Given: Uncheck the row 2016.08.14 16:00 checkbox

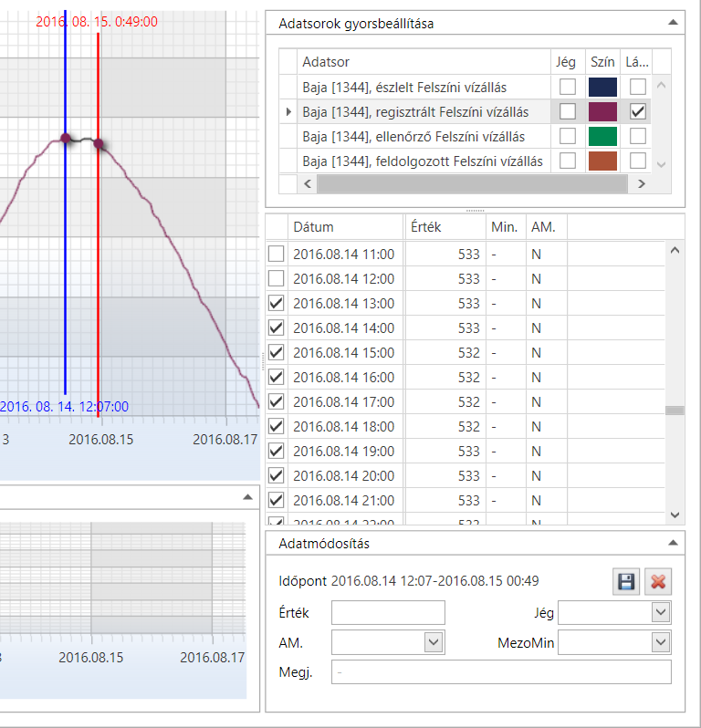Looking at the screenshot, I should 276,377.
